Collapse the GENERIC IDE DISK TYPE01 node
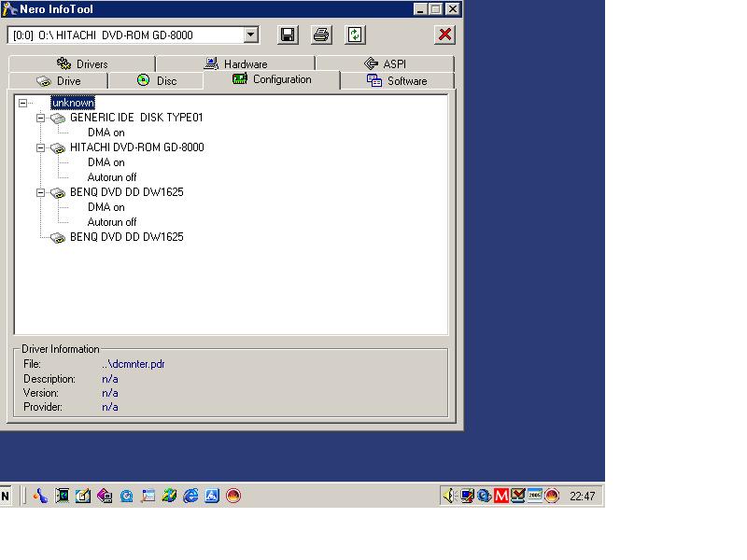 tap(40, 118)
